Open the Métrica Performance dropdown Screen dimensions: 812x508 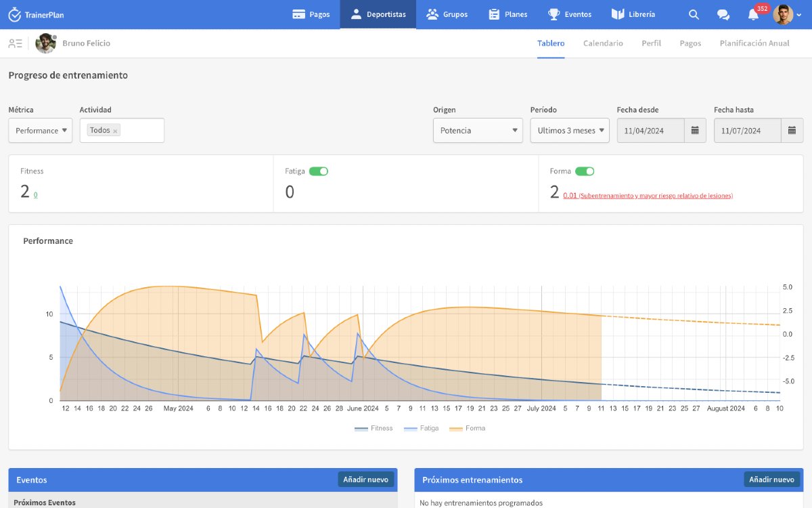click(41, 130)
